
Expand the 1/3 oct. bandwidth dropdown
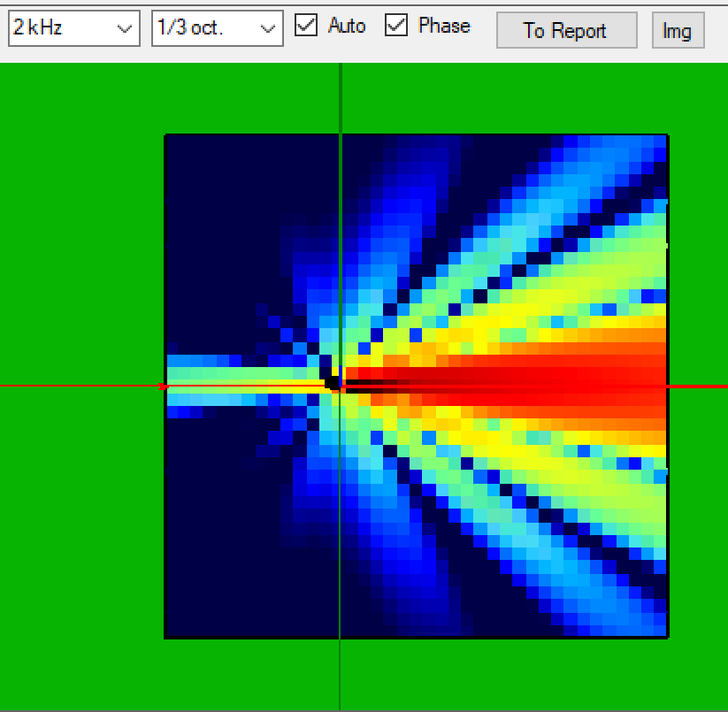click(x=217, y=28)
